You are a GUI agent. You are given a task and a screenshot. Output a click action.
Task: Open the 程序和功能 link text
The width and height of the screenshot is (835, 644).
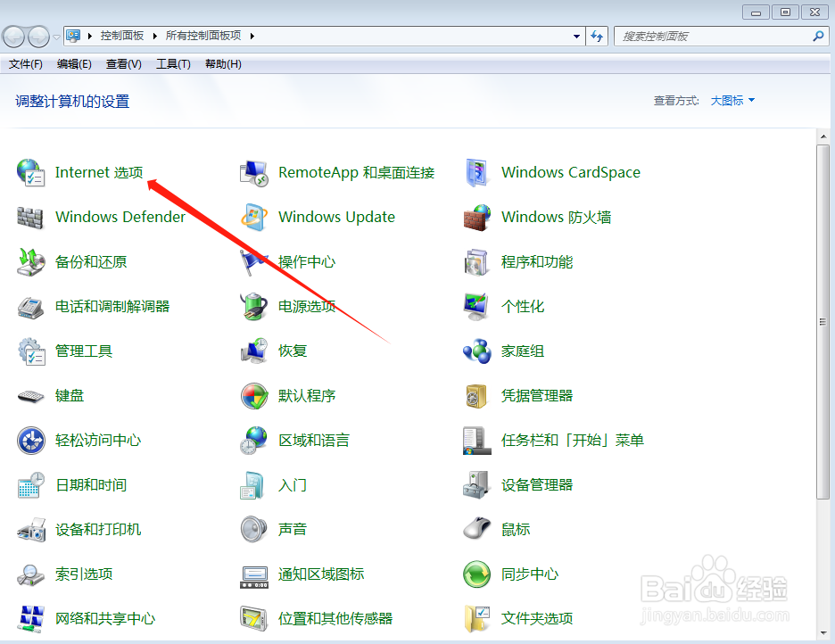click(x=537, y=262)
